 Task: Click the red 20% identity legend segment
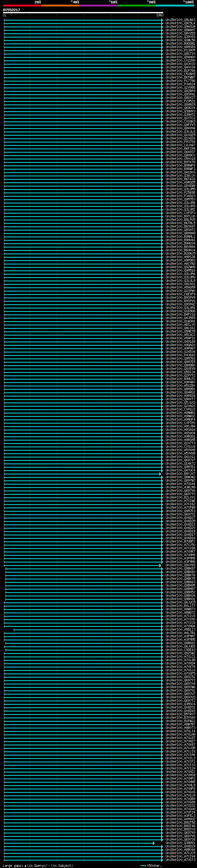coord(22,6)
